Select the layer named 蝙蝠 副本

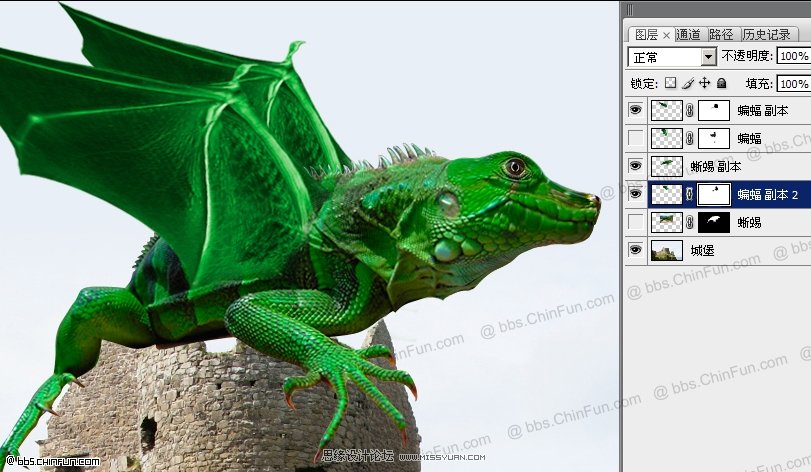[x=763, y=110]
